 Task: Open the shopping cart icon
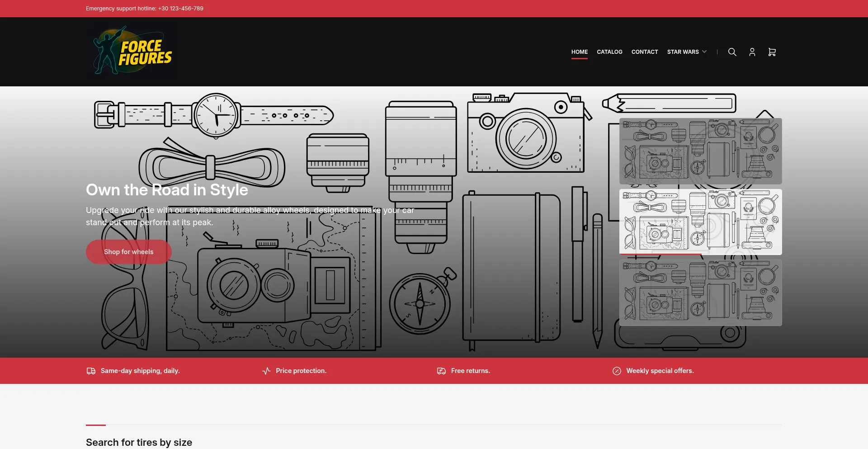(x=772, y=52)
